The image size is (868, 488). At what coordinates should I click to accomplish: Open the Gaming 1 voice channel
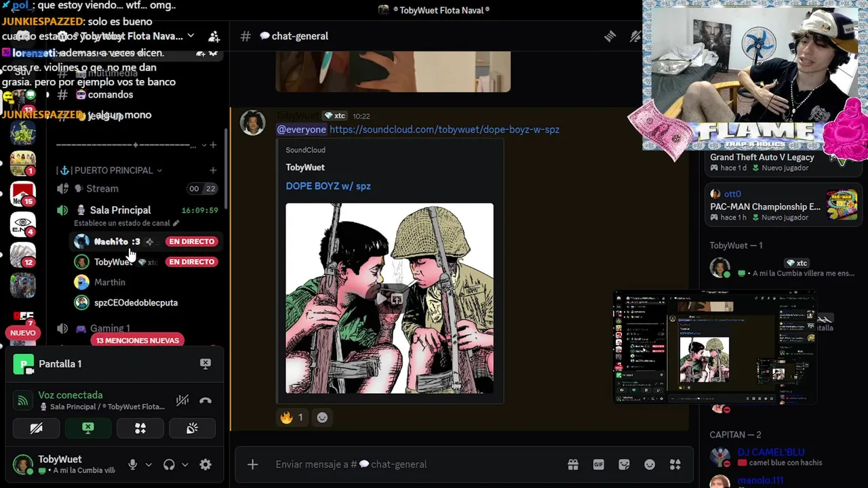[109, 328]
